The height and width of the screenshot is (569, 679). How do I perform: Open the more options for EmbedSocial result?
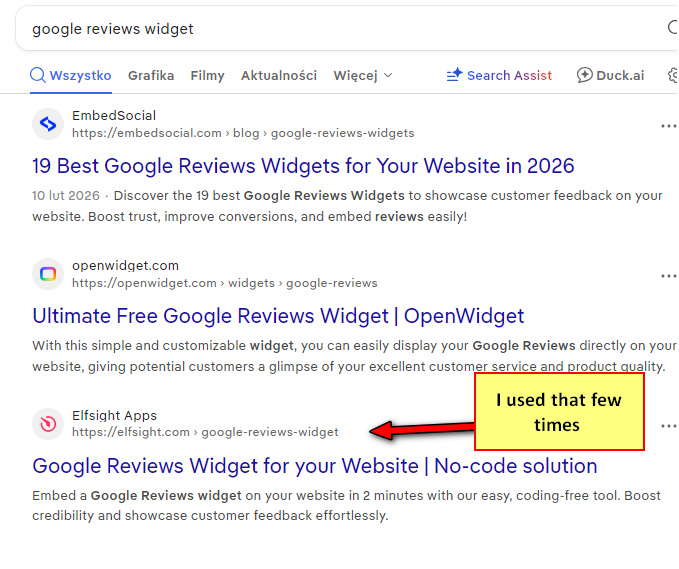pos(669,126)
